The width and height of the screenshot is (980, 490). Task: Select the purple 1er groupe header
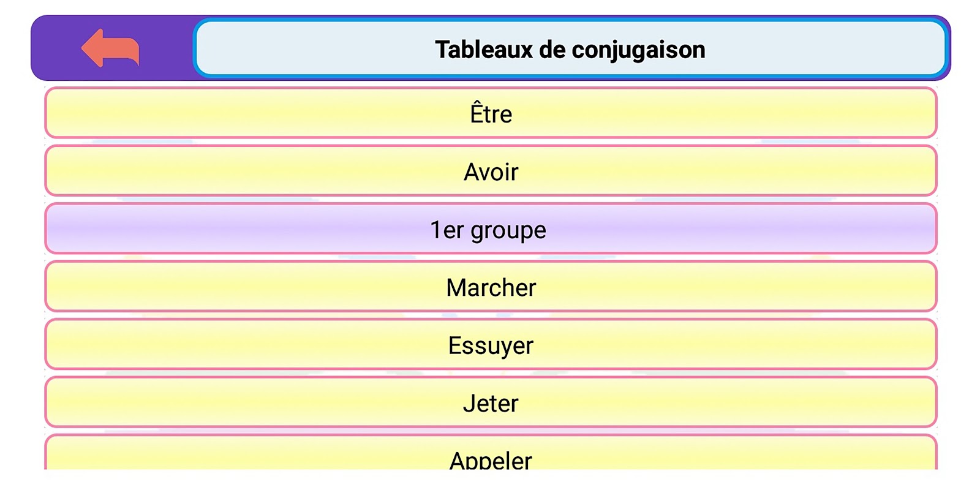coord(491,229)
